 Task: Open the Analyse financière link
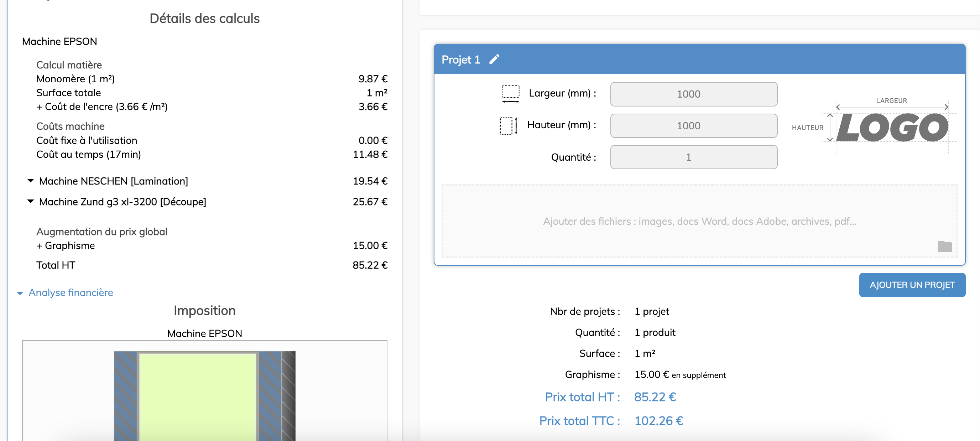(x=71, y=292)
